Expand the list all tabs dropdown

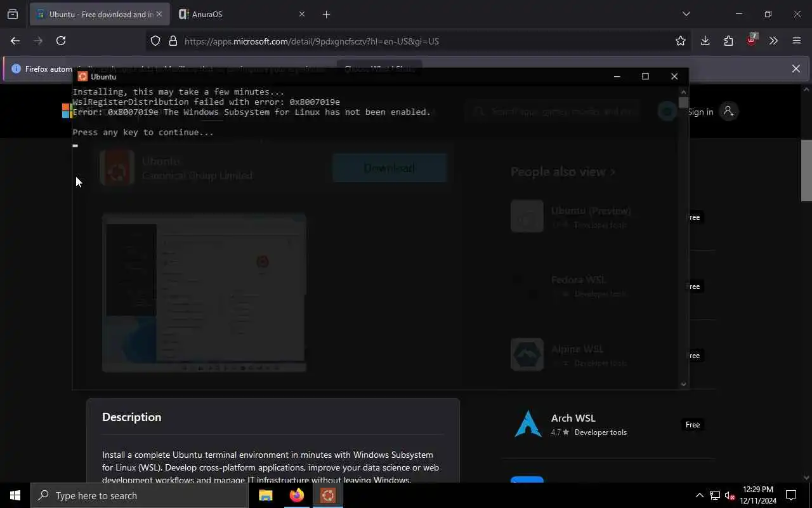click(686, 14)
